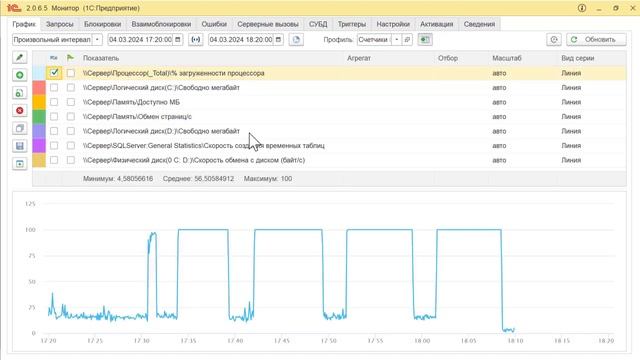The width and height of the screenshot is (640, 360).
Task: Click the start date field 04.03.2024 17:20:00
Action: [140, 40]
